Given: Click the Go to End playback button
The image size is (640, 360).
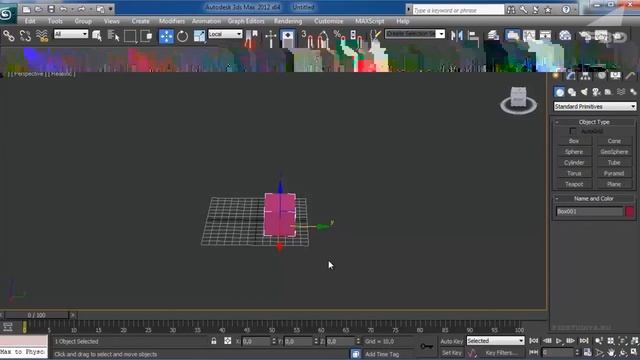Looking at the screenshot, I should tap(584, 341).
